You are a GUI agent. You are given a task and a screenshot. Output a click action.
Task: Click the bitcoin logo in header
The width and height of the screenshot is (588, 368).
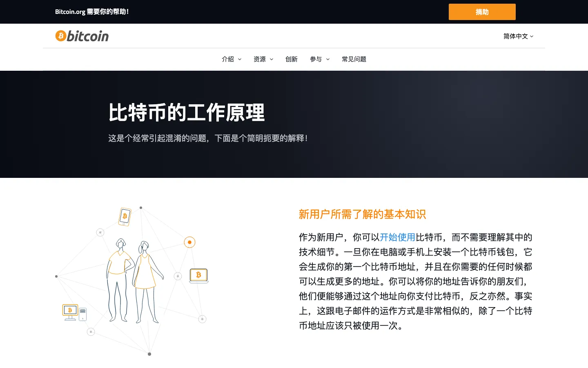82,36
